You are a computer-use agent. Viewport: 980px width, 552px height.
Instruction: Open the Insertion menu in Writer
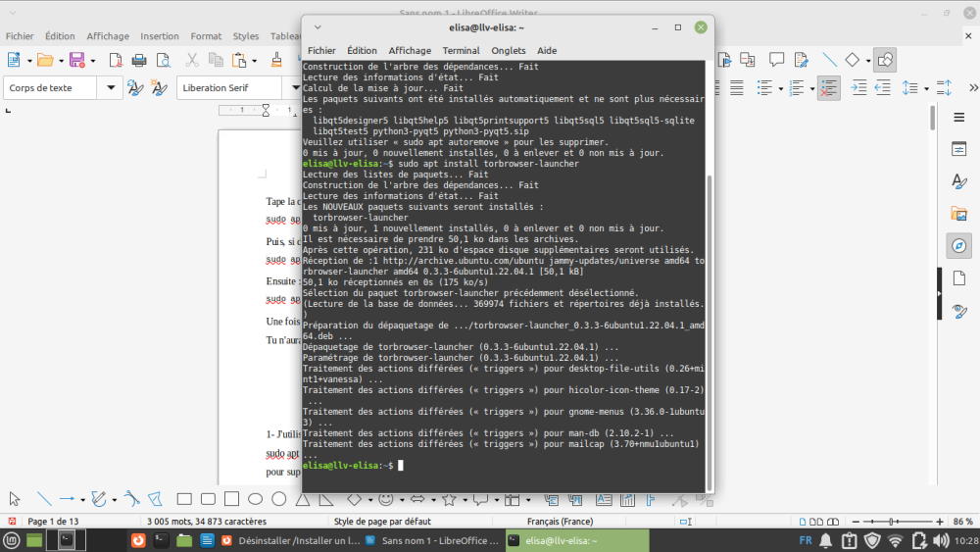pos(159,36)
